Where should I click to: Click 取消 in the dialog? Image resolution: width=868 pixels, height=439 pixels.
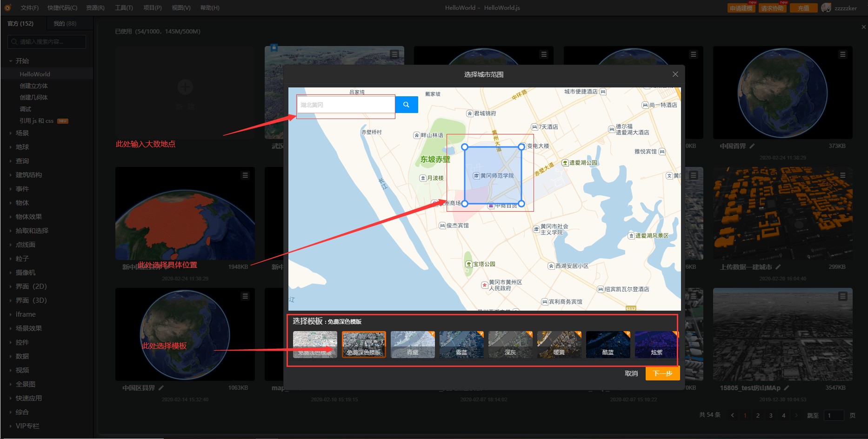click(631, 373)
